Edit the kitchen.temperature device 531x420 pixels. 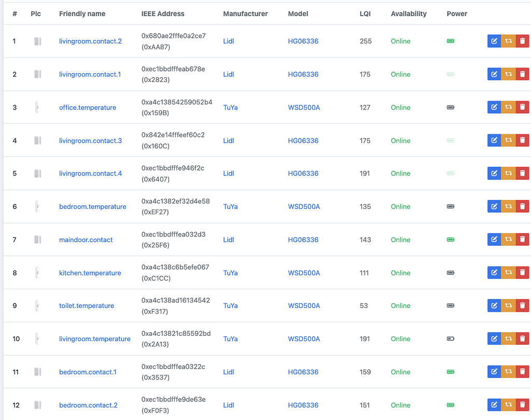click(494, 272)
